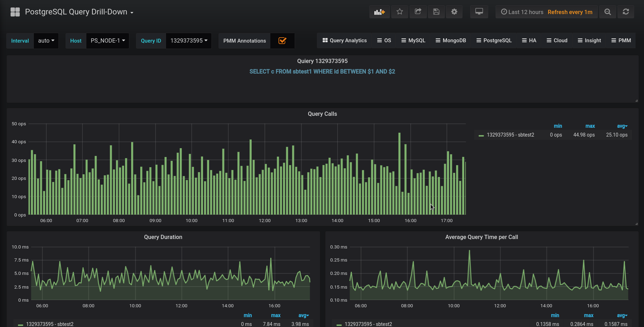Open dashboard settings gear icon

(x=454, y=12)
